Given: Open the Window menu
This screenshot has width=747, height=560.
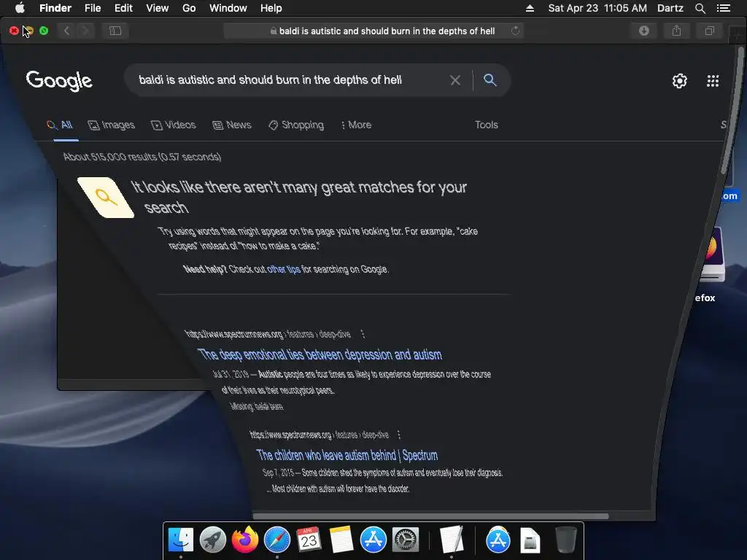Looking at the screenshot, I should pyautogui.click(x=228, y=8).
